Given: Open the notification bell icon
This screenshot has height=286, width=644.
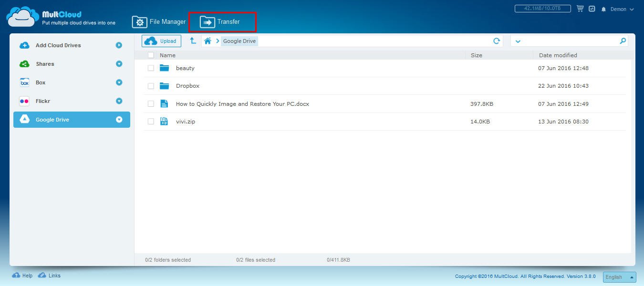Looking at the screenshot, I should click(604, 9).
